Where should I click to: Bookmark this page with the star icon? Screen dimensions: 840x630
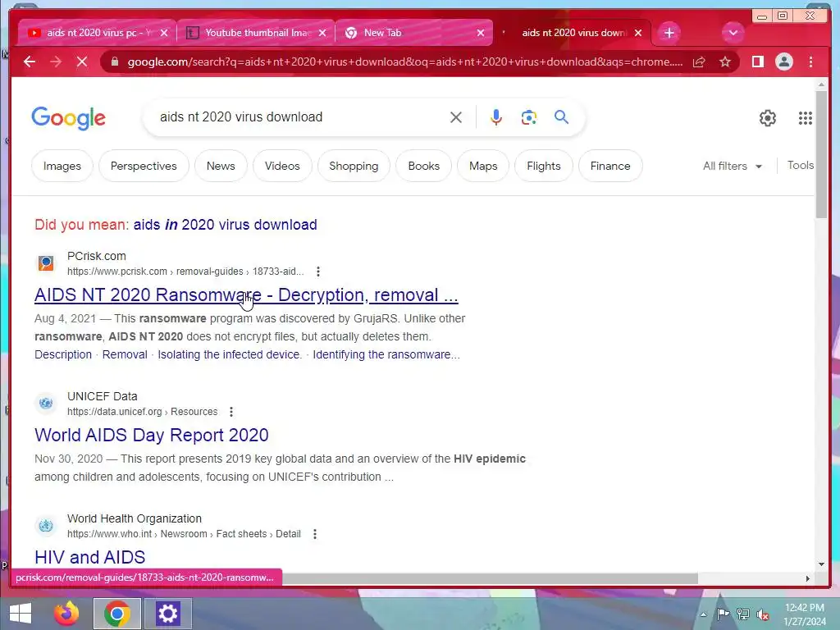pyautogui.click(x=725, y=62)
